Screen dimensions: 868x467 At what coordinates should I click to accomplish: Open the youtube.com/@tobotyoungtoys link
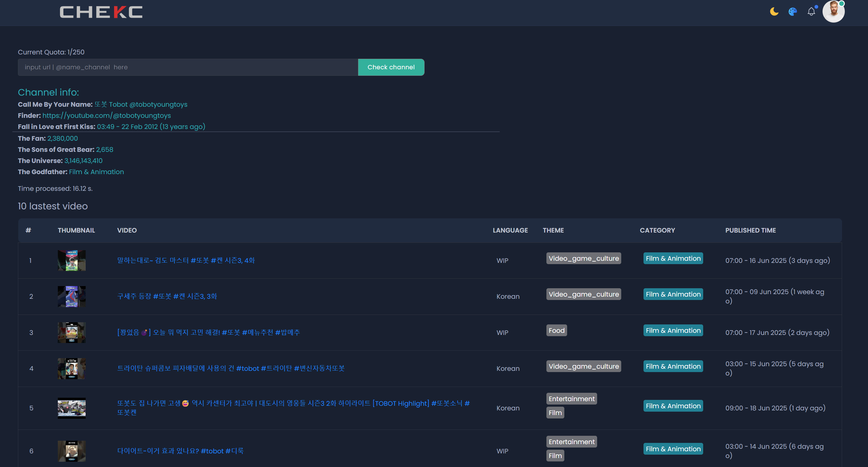(x=106, y=116)
